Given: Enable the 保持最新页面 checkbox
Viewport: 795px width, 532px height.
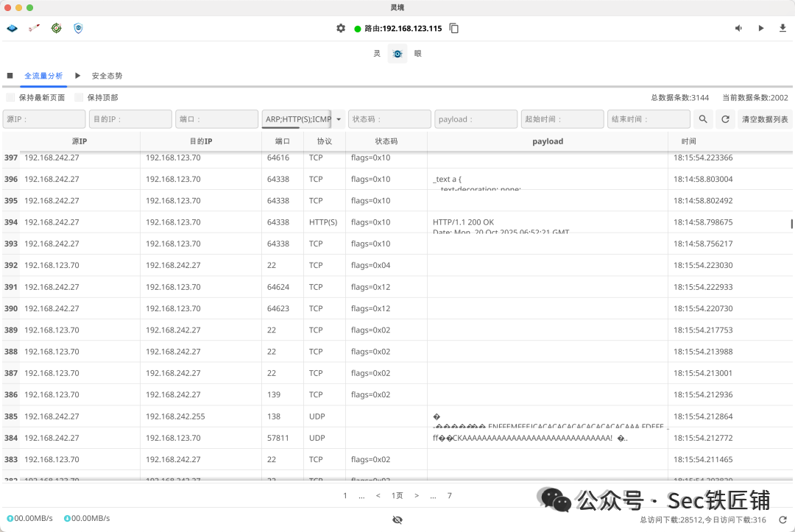Looking at the screenshot, I should point(10,97).
